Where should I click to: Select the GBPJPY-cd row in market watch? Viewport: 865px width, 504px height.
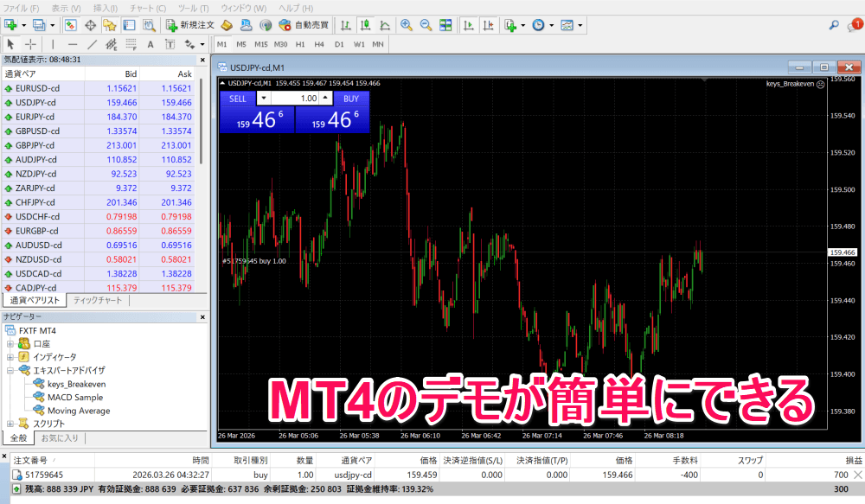coord(99,145)
